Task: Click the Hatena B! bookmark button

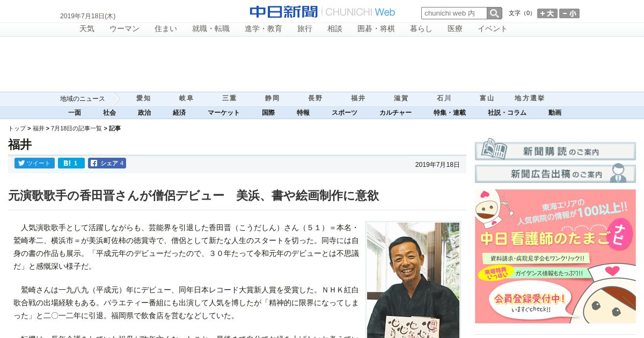Action: point(71,163)
